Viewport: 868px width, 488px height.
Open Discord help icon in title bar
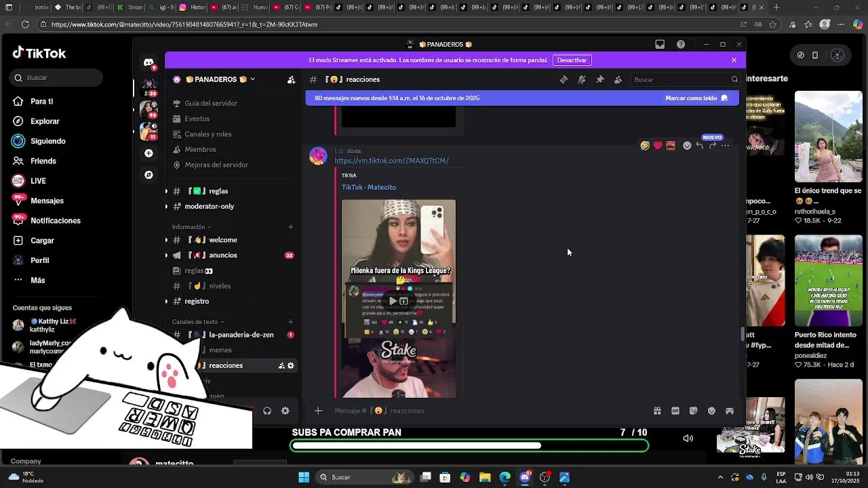(681, 44)
